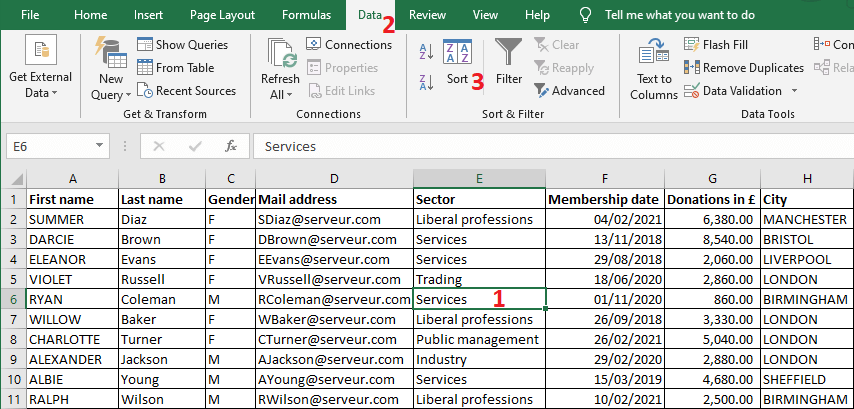854x409 pixels.
Task: Switch to the Formulas tab
Action: (306, 15)
